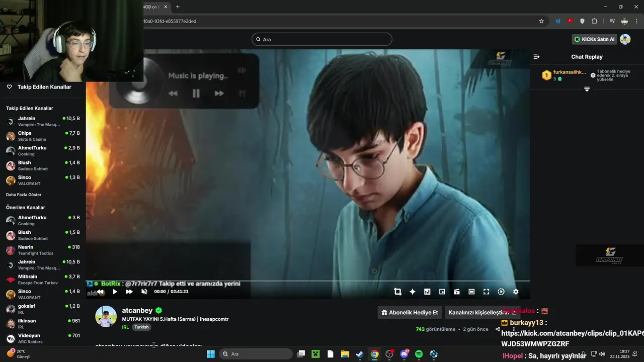Open the weather widget showing 20°C
This screenshot has height=362, width=644.
18,354
